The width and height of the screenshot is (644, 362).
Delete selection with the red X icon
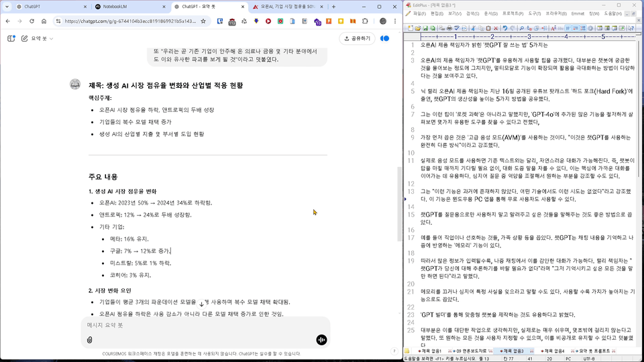click(496, 28)
